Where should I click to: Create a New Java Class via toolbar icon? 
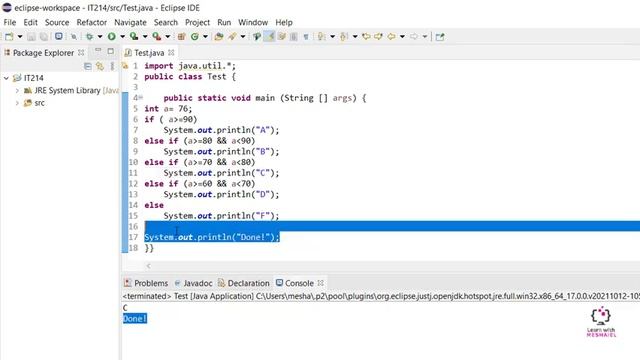tap(195, 37)
